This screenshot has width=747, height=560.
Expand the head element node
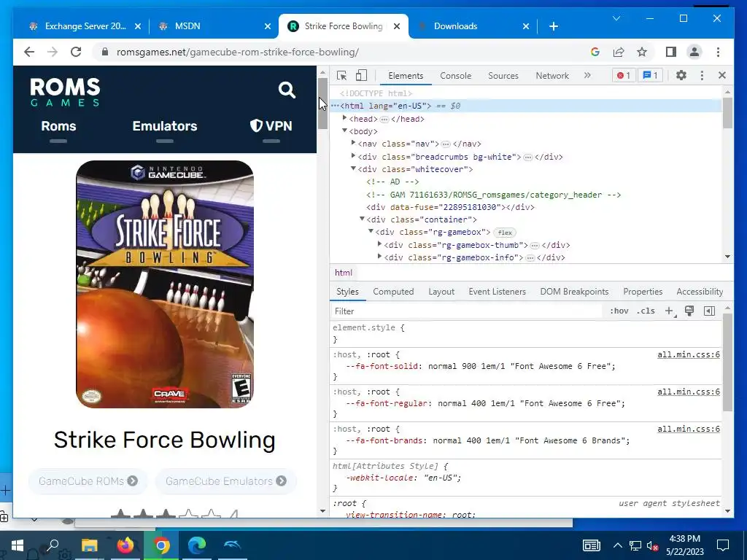pos(344,118)
